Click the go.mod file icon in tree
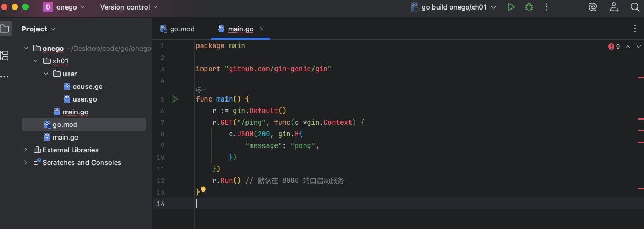The width and height of the screenshot is (644, 229). 47,124
